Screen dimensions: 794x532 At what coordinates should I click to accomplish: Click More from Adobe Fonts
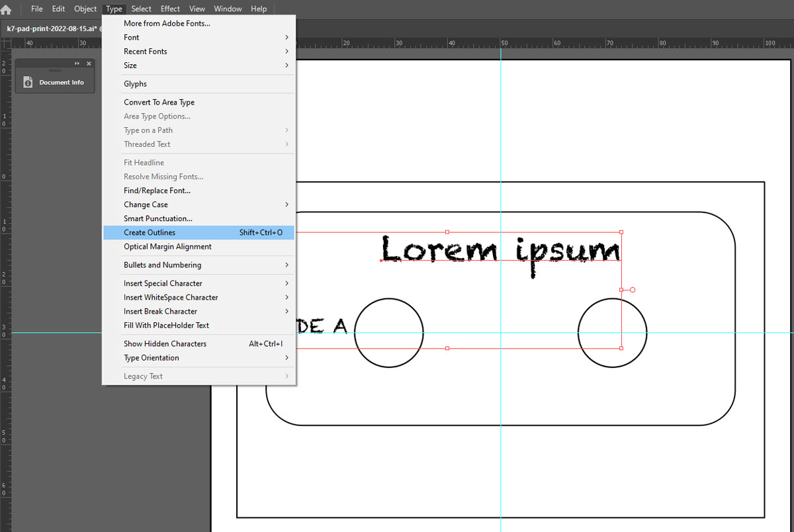[x=167, y=24]
